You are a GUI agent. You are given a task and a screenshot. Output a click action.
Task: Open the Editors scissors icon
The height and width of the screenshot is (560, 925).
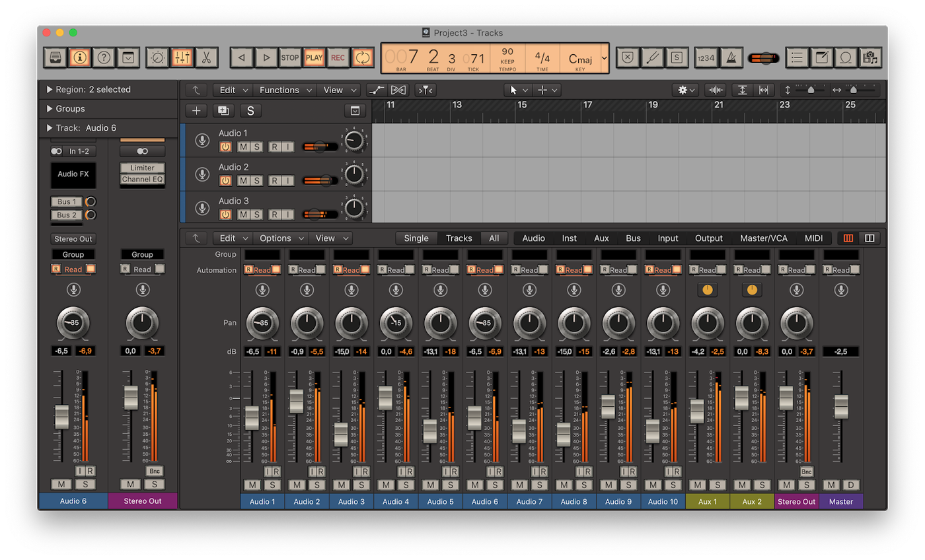point(206,57)
